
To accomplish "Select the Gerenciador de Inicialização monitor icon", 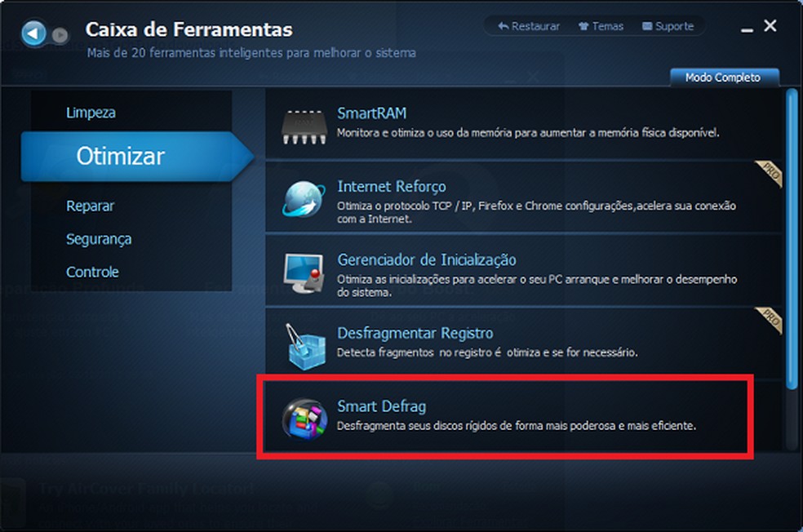I will click(304, 273).
